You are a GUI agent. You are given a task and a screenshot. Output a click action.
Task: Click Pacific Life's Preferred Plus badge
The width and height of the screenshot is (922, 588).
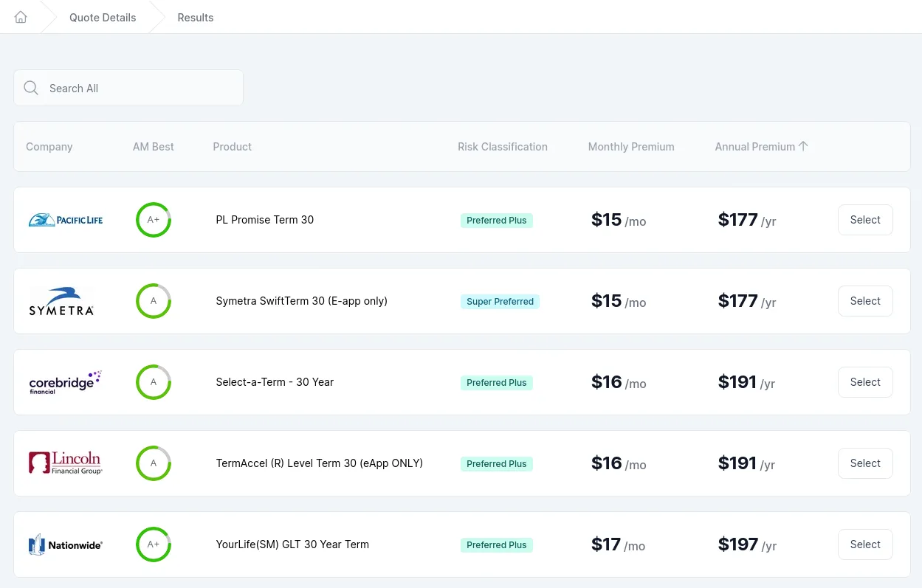(497, 220)
